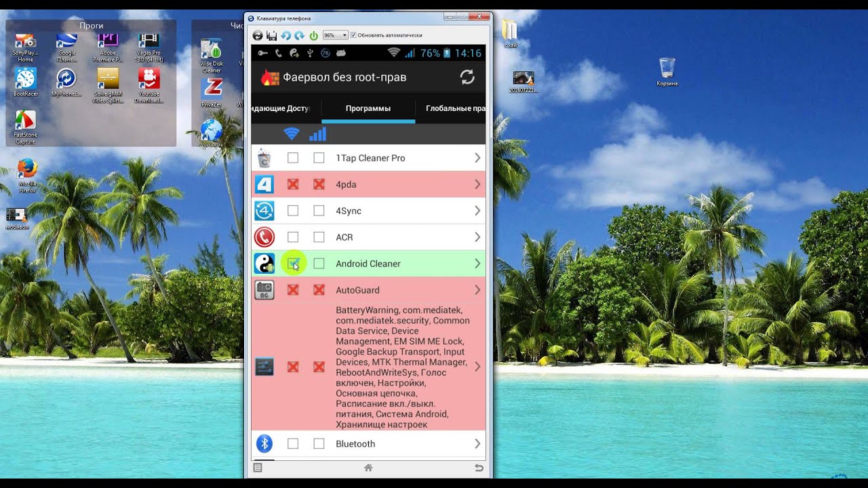
Task: Click the save screenshot floppy icon
Action: [x=271, y=35]
